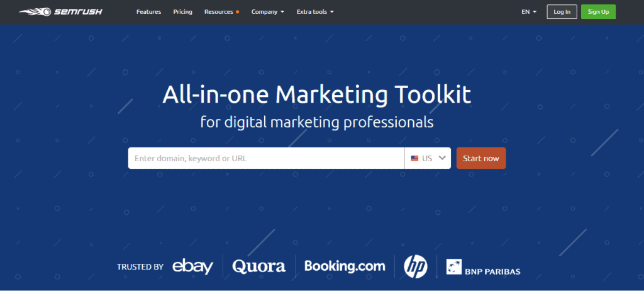Expand the Company dropdown menu

267,12
